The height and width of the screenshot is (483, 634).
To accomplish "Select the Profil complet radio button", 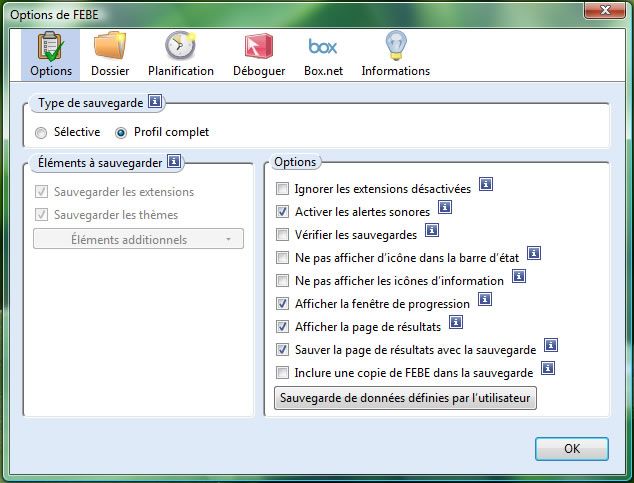I will click(x=120, y=133).
